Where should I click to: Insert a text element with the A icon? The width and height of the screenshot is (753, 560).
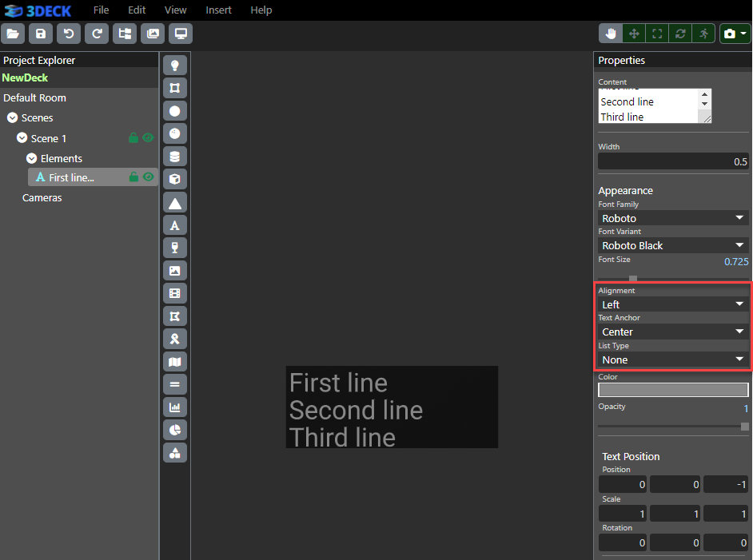[174, 225]
